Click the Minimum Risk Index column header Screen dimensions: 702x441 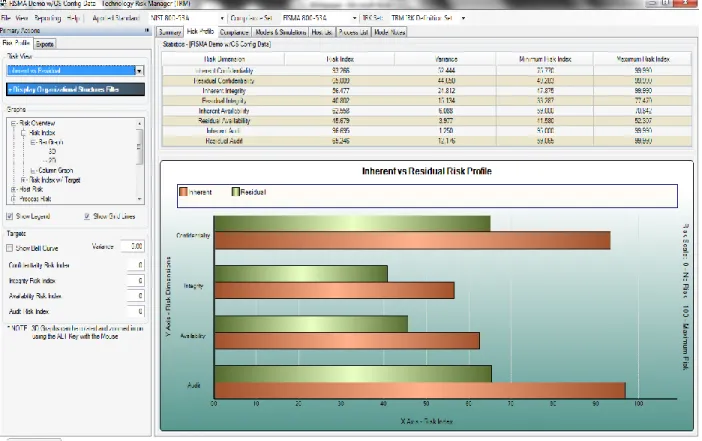click(544, 59)
